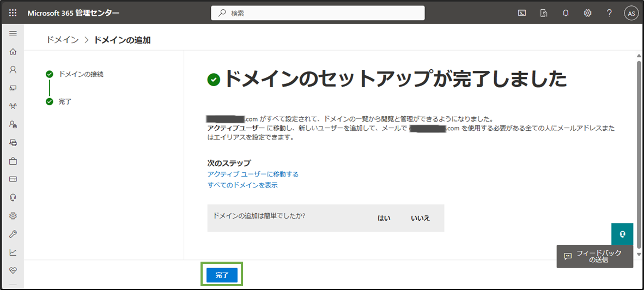Click ドメイン breadcrumb link
This screenshot has height=290, width=644.
63,40
